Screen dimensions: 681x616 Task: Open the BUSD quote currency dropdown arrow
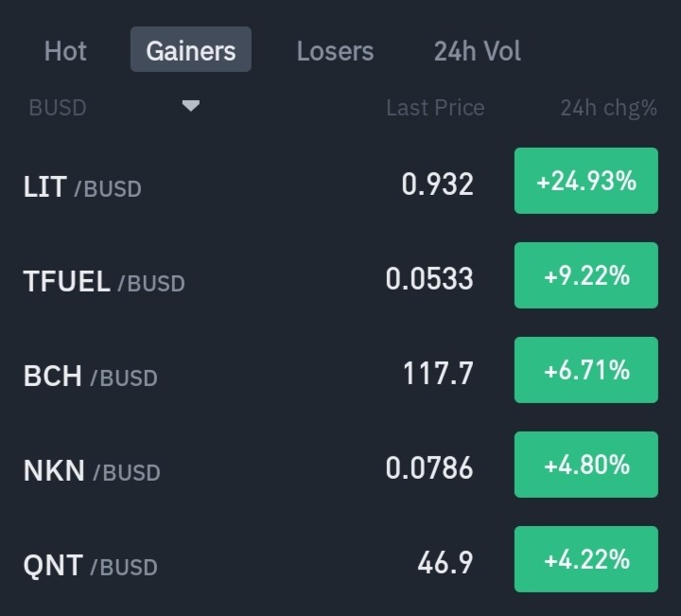coord(191,106)
